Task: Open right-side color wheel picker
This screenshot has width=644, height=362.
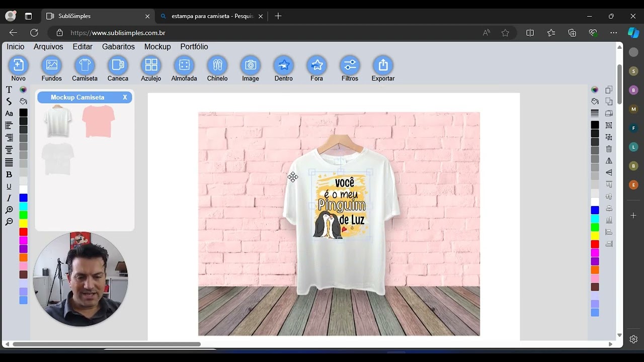Action: (595, 89)
